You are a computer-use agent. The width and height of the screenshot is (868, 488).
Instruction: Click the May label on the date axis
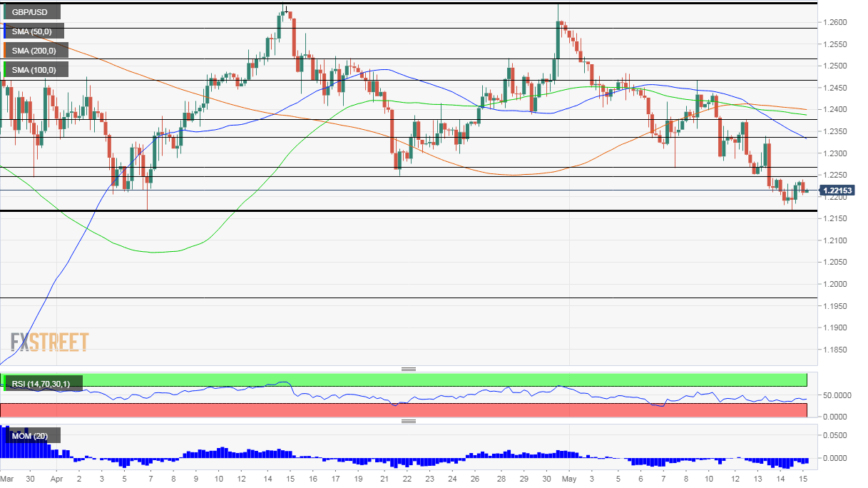pos(571,478)
